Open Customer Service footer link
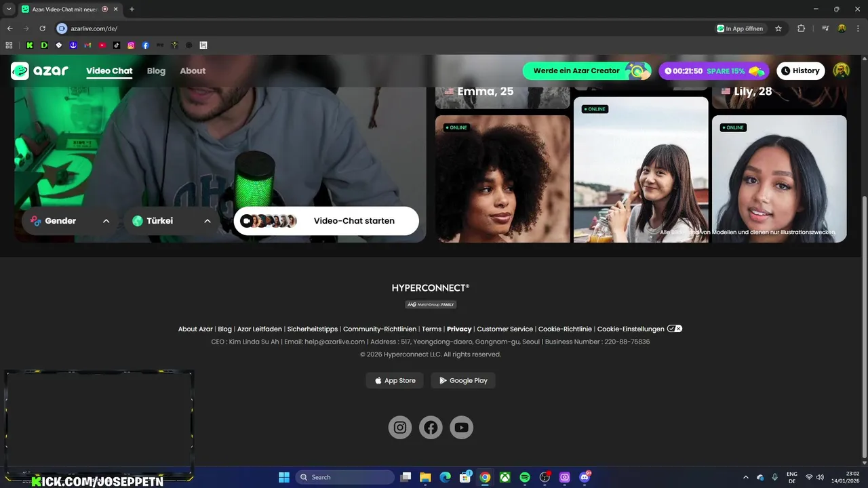 click(x=505, y=329)
